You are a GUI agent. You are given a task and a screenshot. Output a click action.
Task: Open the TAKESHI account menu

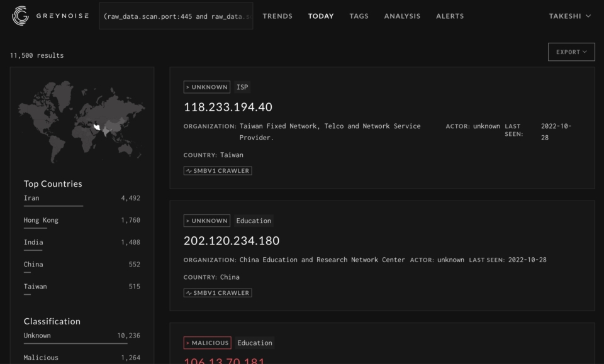pos(569,16)
